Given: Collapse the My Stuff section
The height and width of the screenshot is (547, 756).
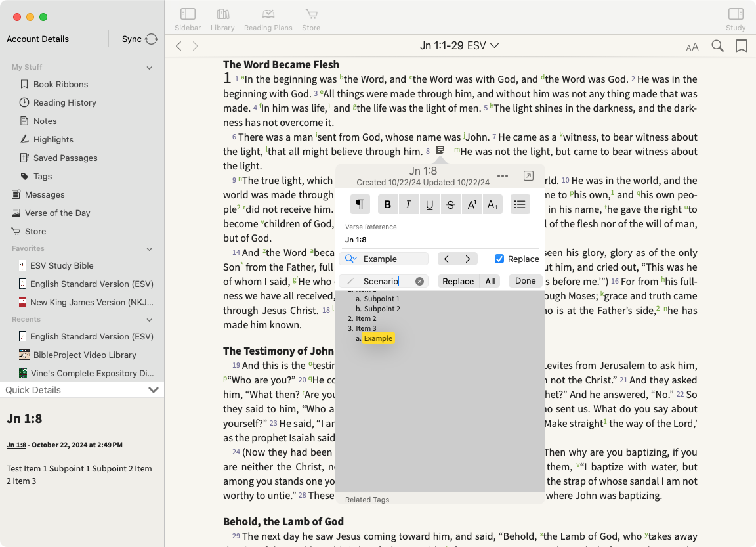Looking at the screenshot, I should tap(150, 68).
